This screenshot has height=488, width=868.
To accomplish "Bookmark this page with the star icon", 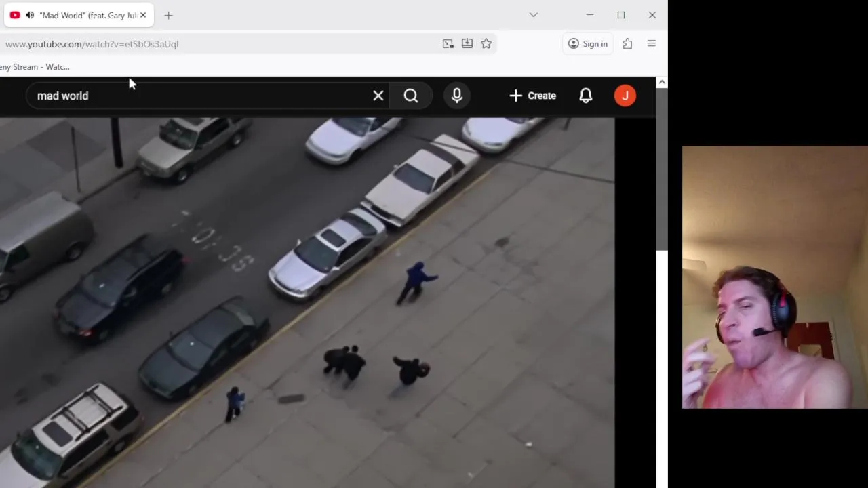I will (x=486, y=43).
